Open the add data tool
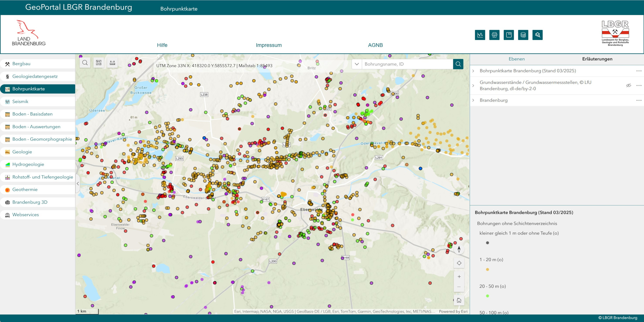Image resolution: width=644 pixels, height=322 pixels. [523, 35]
